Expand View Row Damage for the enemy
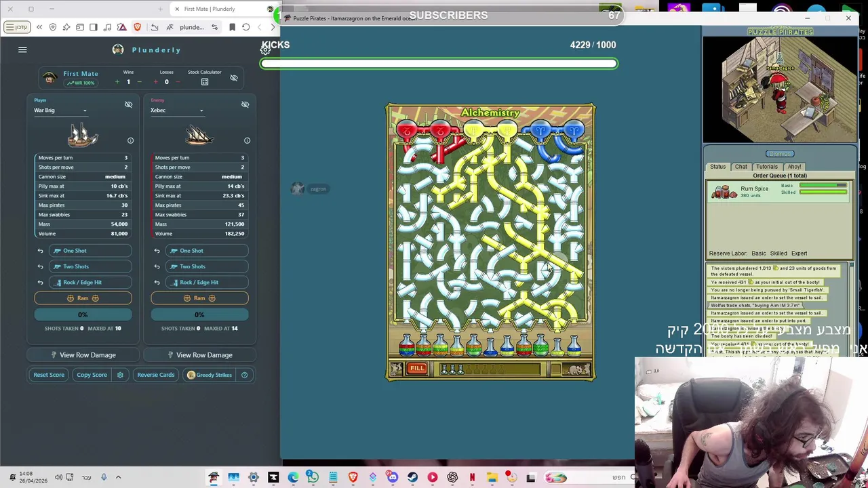 tap(199, 355)
